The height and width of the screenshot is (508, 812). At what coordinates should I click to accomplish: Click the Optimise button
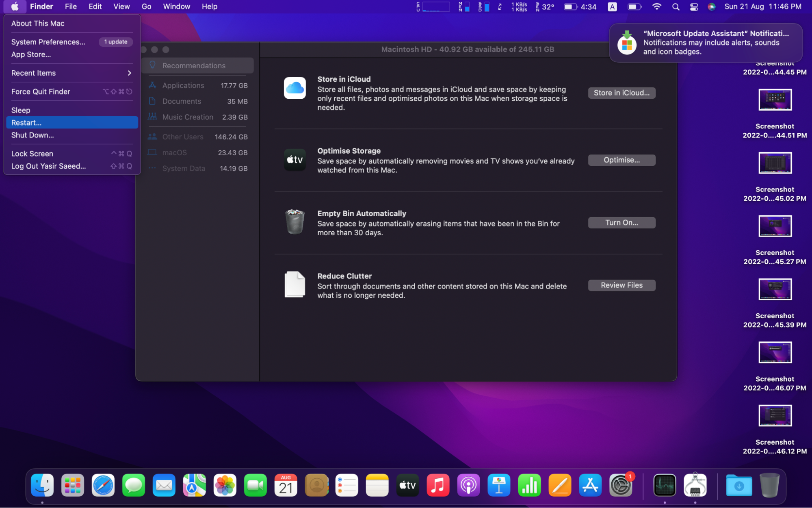pos(621,160)
